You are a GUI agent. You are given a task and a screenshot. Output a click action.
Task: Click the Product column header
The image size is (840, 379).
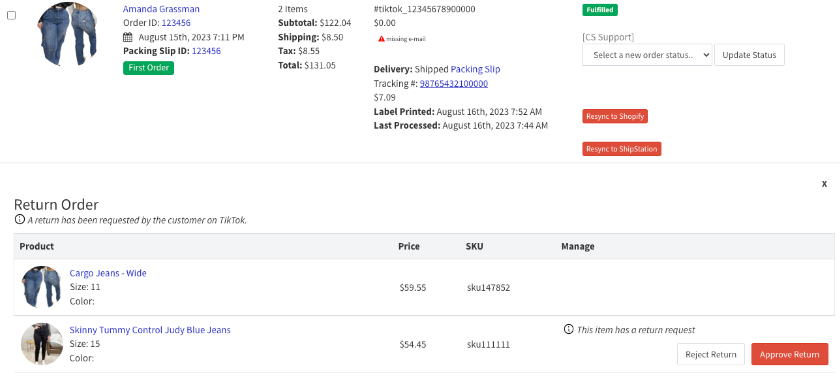36,247
